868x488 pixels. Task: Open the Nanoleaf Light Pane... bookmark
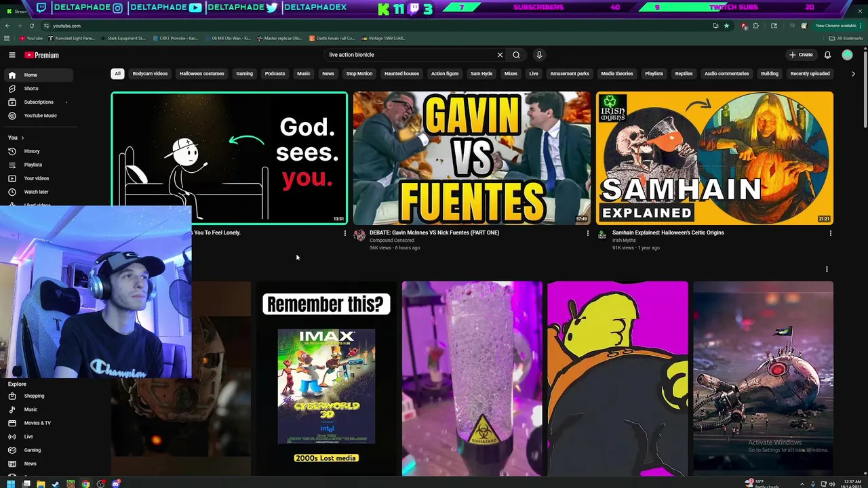(71, 38)
